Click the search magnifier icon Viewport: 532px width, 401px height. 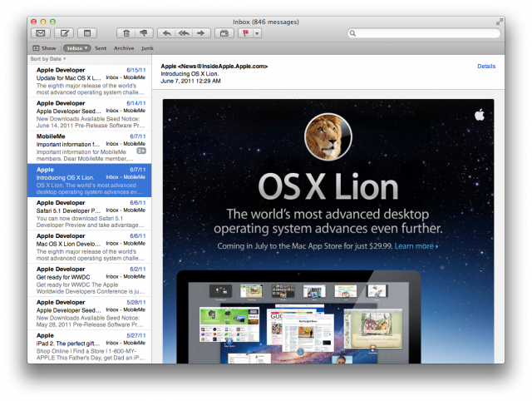[x=352, y=33]
